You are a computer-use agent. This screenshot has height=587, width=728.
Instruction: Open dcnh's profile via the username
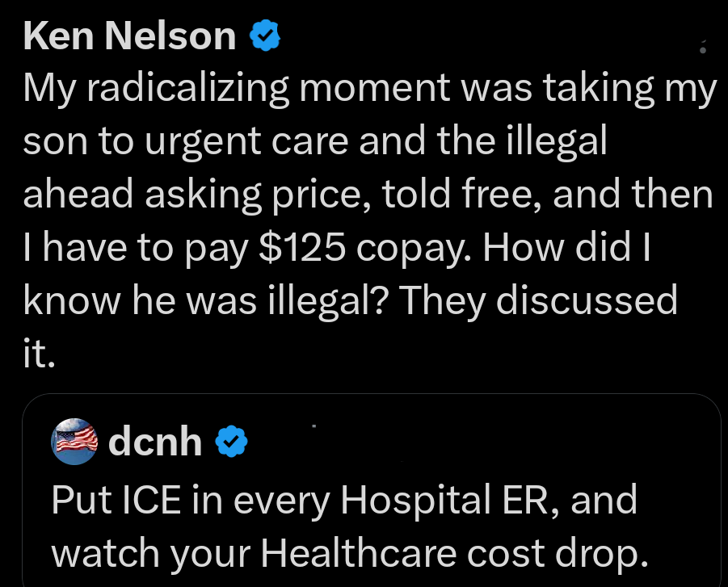[155, 441]
